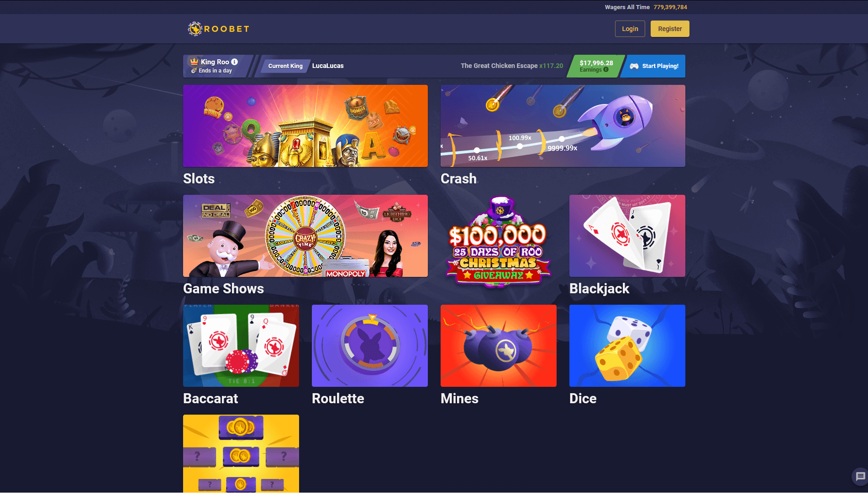This screenshot has width=868, height=494.
Task: Open the Crash rocket banner
Action: pos(563,126)
